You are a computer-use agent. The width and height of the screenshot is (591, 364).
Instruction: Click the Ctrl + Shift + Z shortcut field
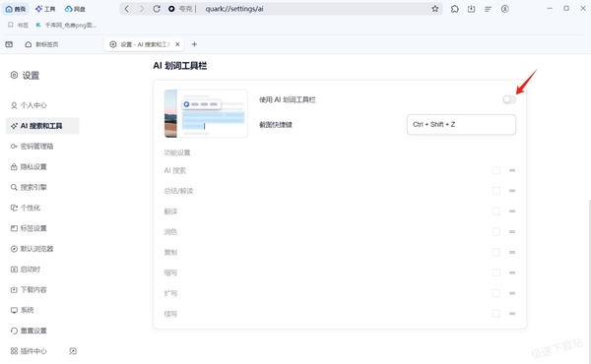click(461, 125)
